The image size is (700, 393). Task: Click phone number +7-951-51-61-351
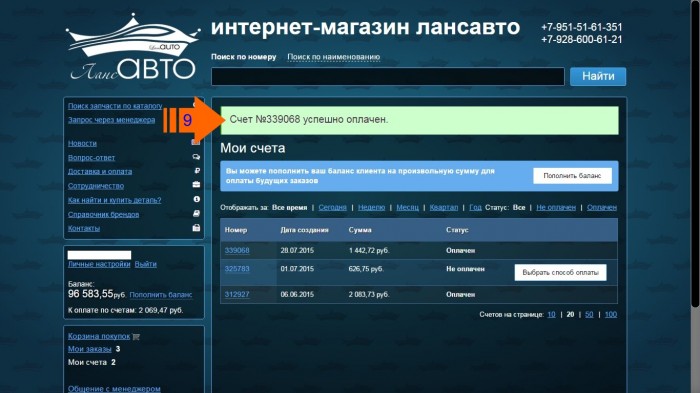pos(582,27)
